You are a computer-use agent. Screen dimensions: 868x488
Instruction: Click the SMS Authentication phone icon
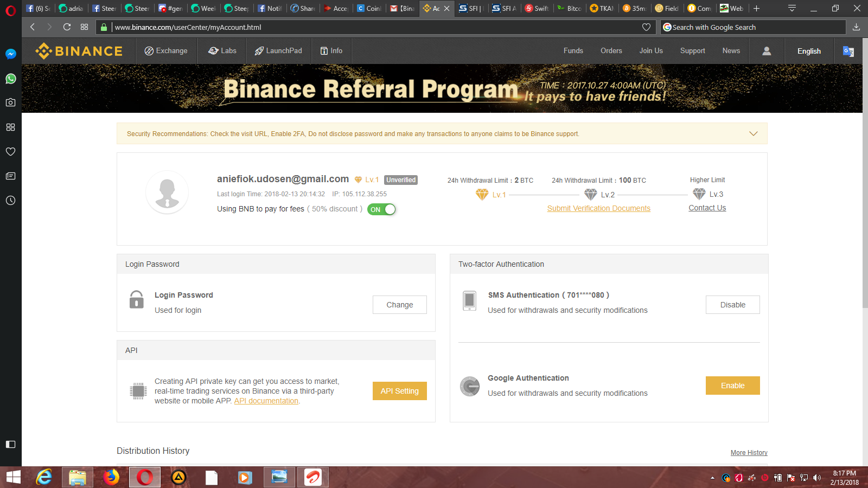(x=470, y=300)
